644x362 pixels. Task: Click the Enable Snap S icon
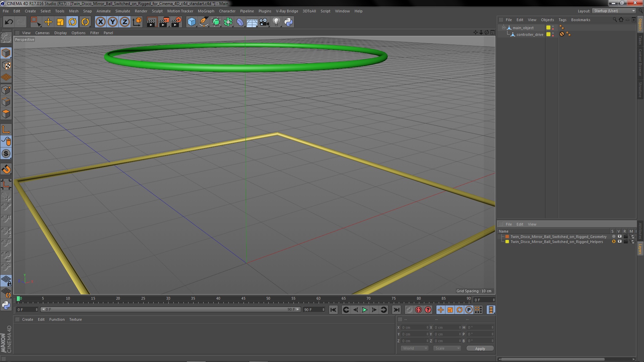6,154
